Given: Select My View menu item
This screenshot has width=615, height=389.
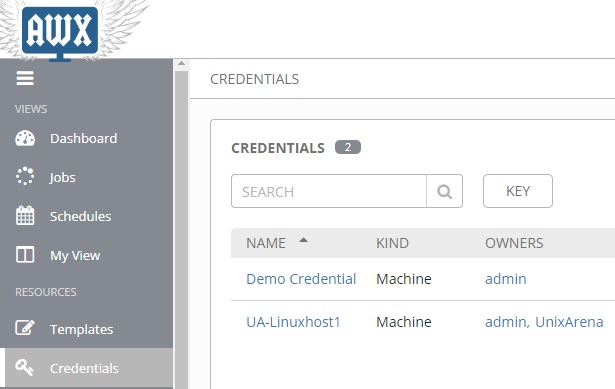Looking at the screenshot, I should [75, 256].
